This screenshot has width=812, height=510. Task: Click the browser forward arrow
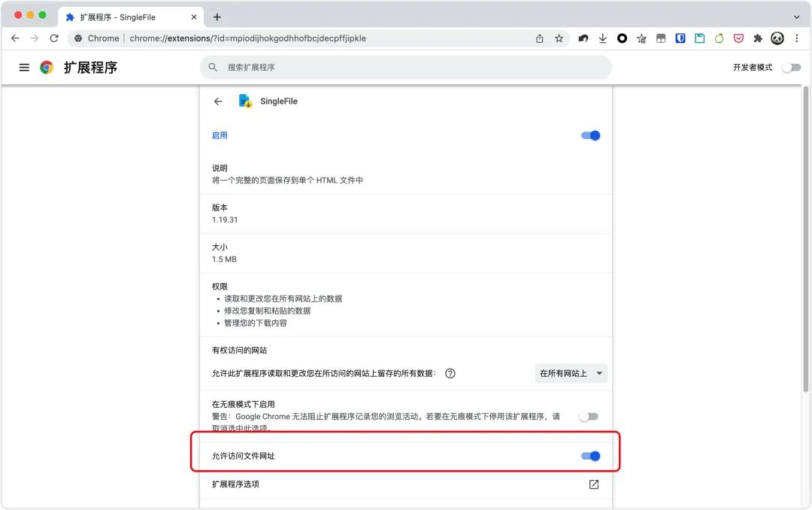coord(34,38)
